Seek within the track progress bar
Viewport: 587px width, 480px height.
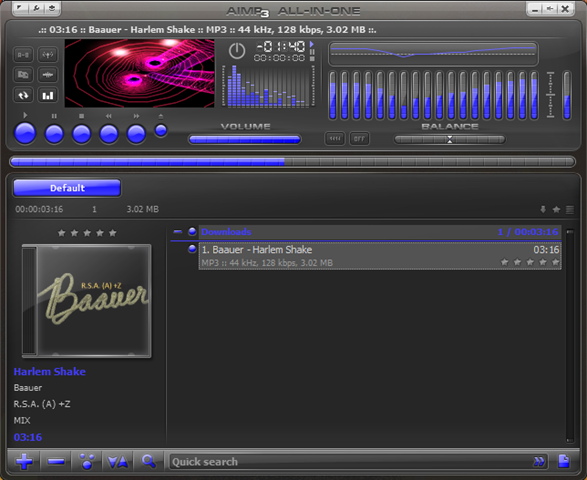click(x=292, y=162)
